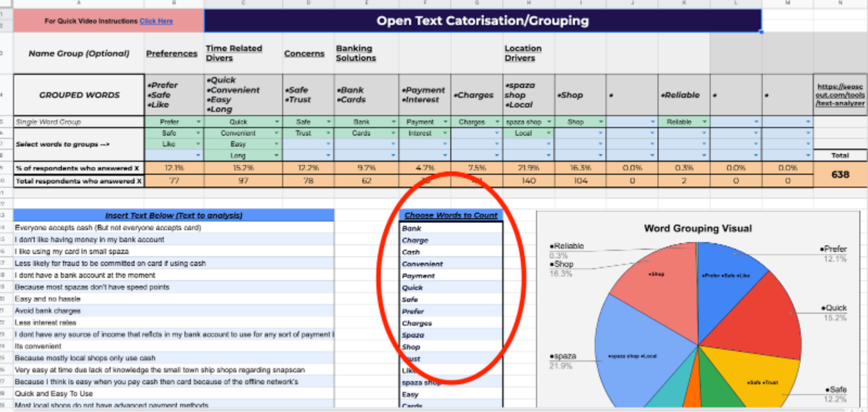Select the '9.7%' percentage cell
868x412 pixels.
[x=366, y=168]
